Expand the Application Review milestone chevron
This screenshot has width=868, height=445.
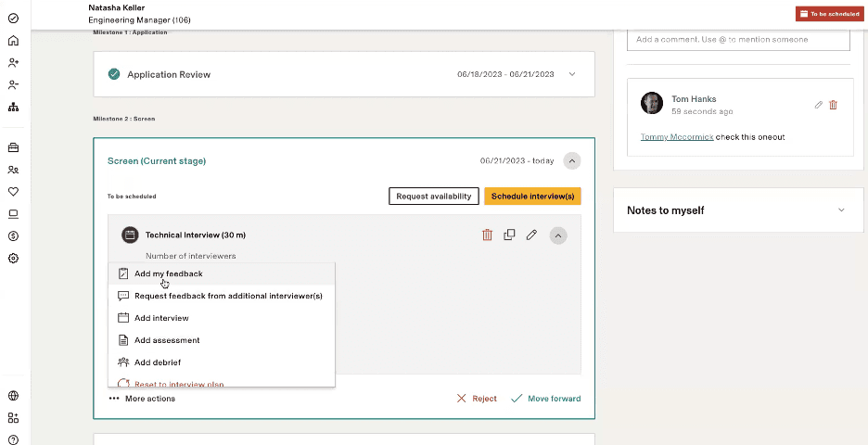(572, 74)
